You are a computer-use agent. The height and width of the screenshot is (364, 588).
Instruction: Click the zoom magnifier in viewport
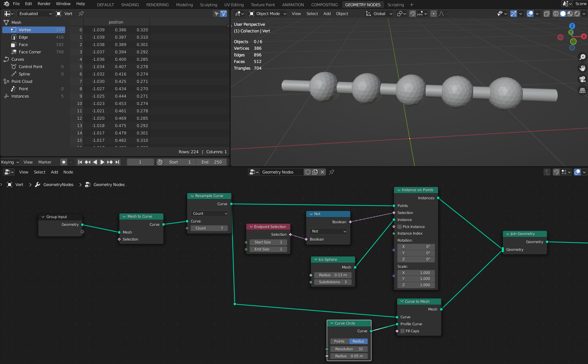[582, 57]
